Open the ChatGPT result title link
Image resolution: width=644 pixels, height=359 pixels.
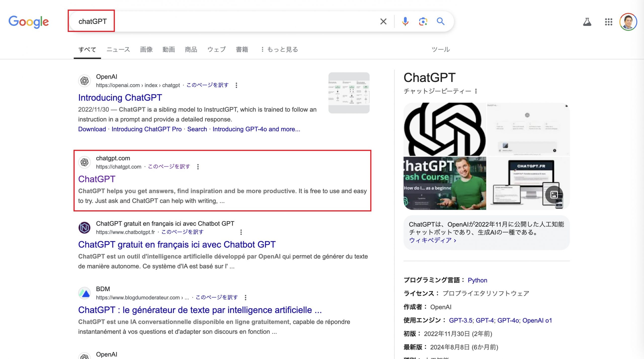coord(97,179)
